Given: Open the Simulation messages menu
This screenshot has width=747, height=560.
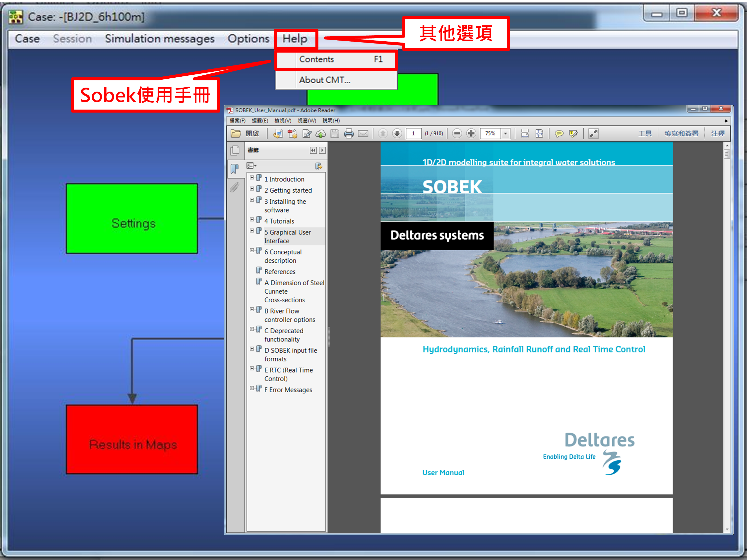Looking at the screenshot, I should click(x=160, y=39).
